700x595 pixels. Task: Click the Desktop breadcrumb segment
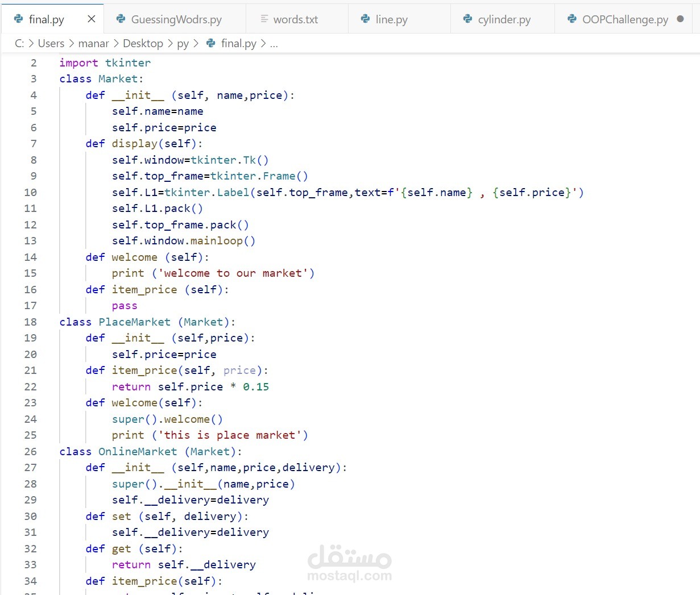pyautogui.click(x=143, y=43)
